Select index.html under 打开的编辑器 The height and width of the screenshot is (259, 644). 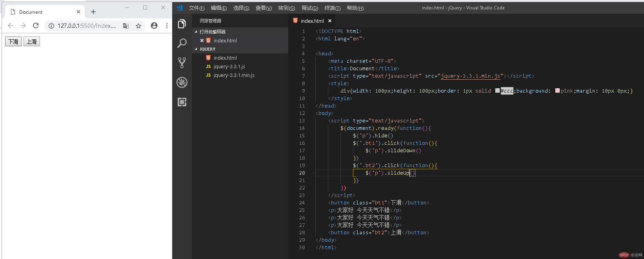[x=225, y=40]
